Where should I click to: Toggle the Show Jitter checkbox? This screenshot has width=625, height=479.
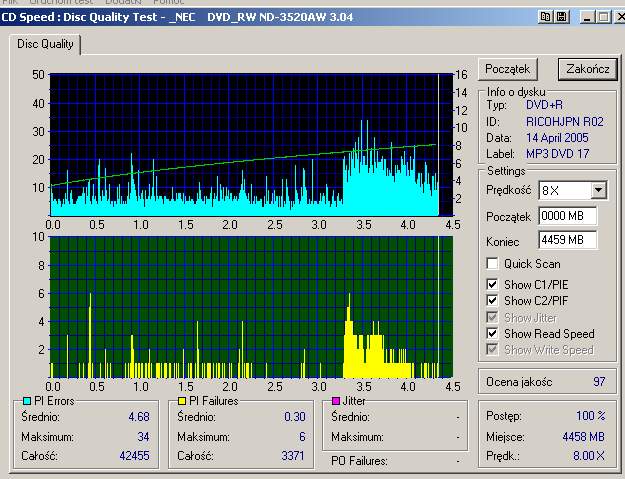pyautogui.click(x=492, y=317)
